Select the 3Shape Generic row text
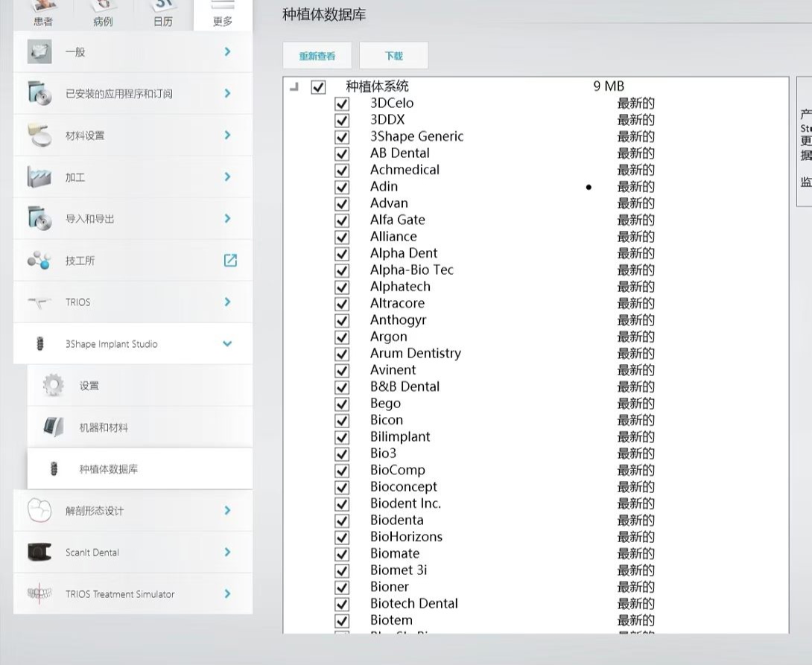 [416, 136]
